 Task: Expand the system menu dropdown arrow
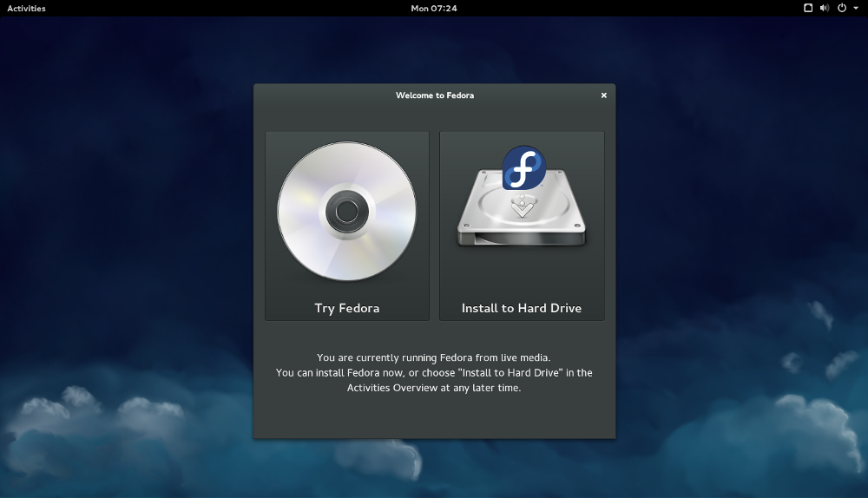855,8
